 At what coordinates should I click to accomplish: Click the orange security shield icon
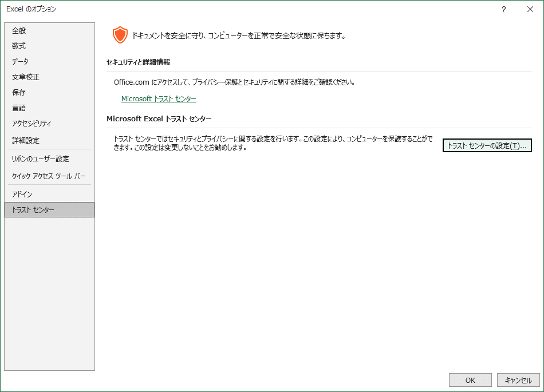coord(120,35)
